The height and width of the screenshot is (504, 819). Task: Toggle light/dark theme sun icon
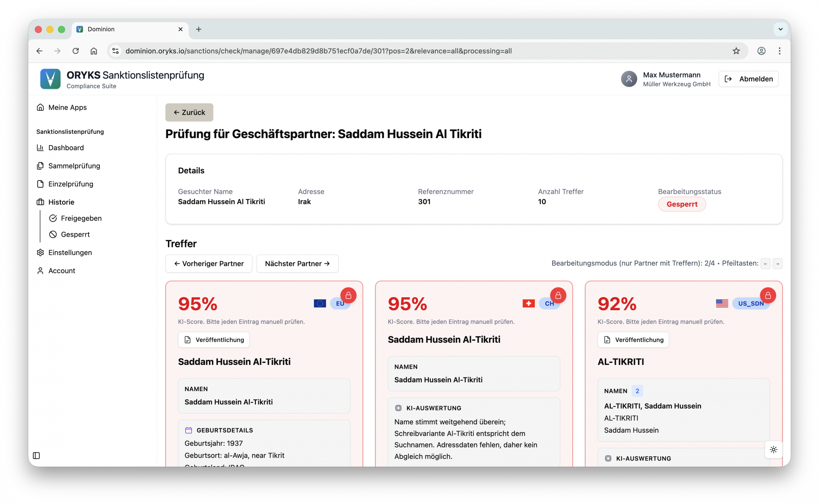coord(773,449)
